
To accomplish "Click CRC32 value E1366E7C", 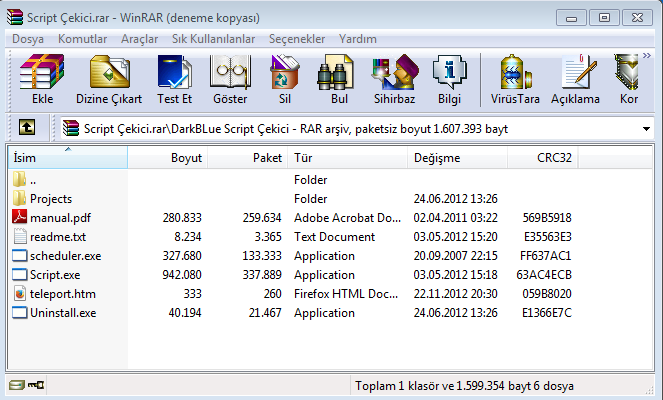I will tap(547, 313).
